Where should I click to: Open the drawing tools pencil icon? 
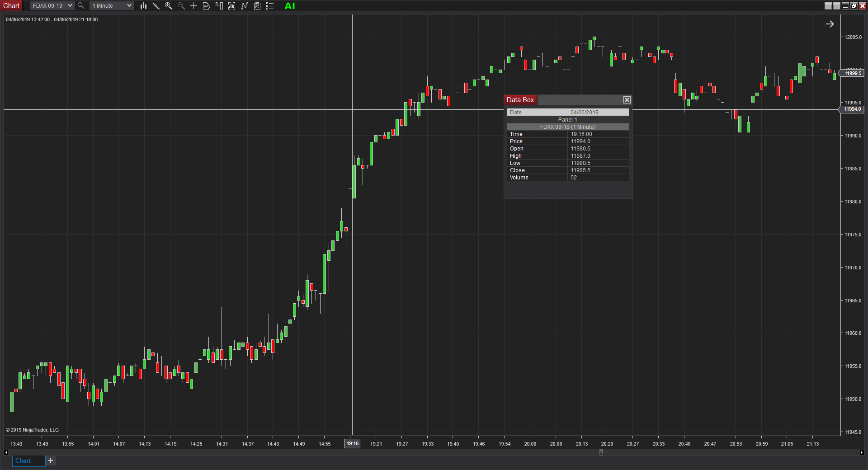(156, 6)
